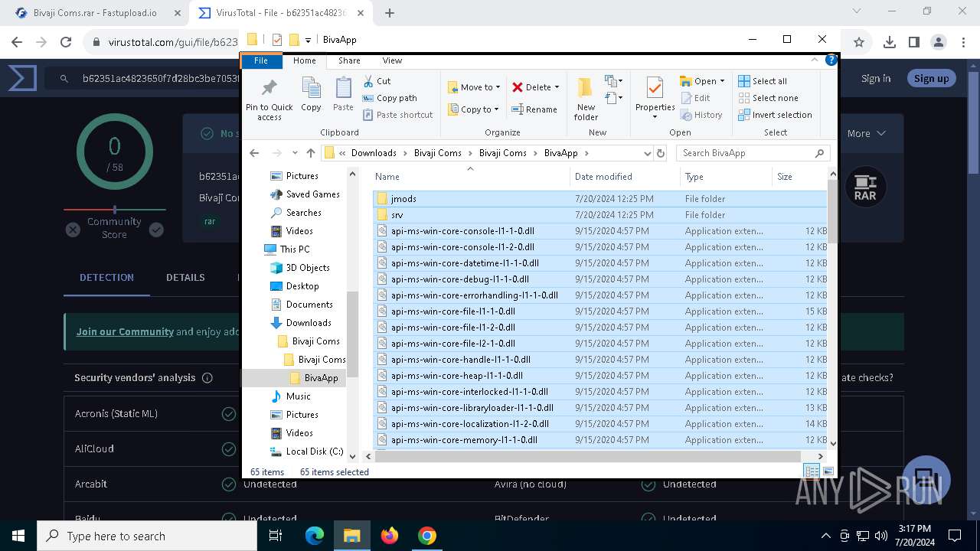This screenshot has width=980, height=551.
Task: Open the File ribbon tab
Action: tap(261, 60)
